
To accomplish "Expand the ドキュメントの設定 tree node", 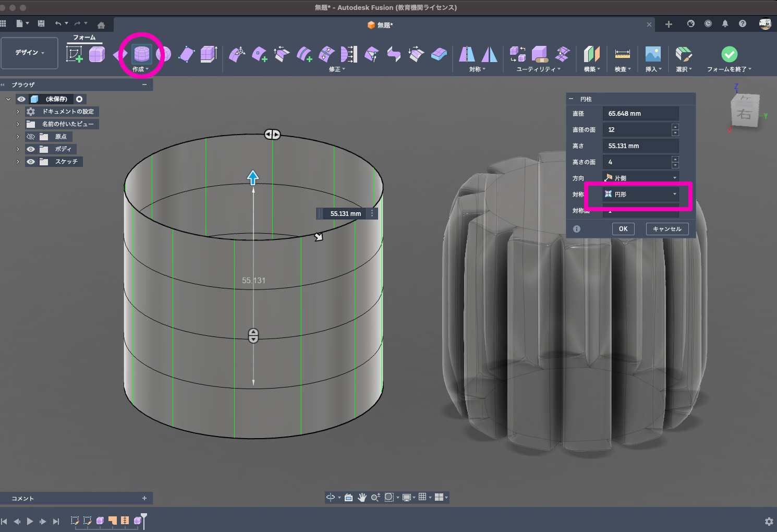I will pyautogui.click(x=18, y=112).
